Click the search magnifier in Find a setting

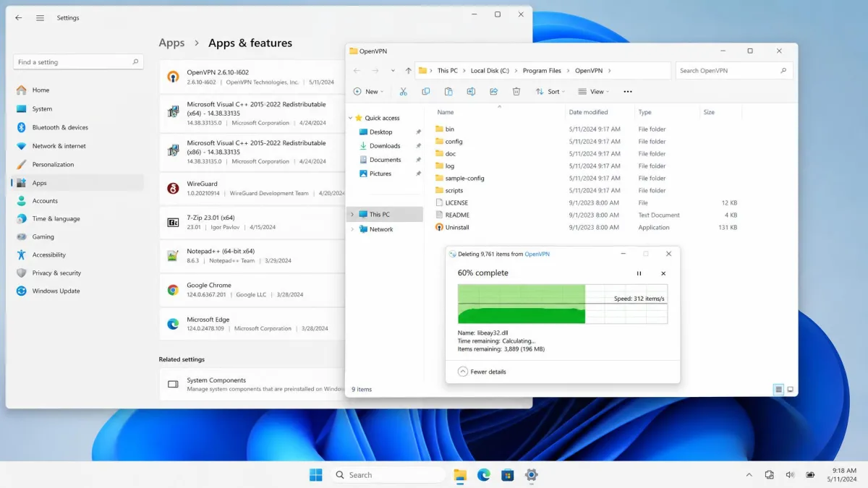(x=135, y=62)
